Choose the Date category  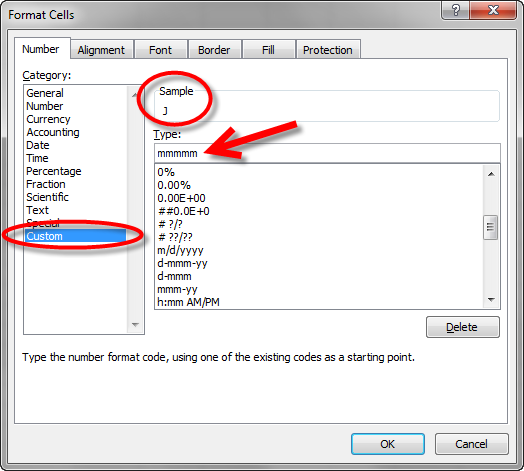click(x=38, y=145)
